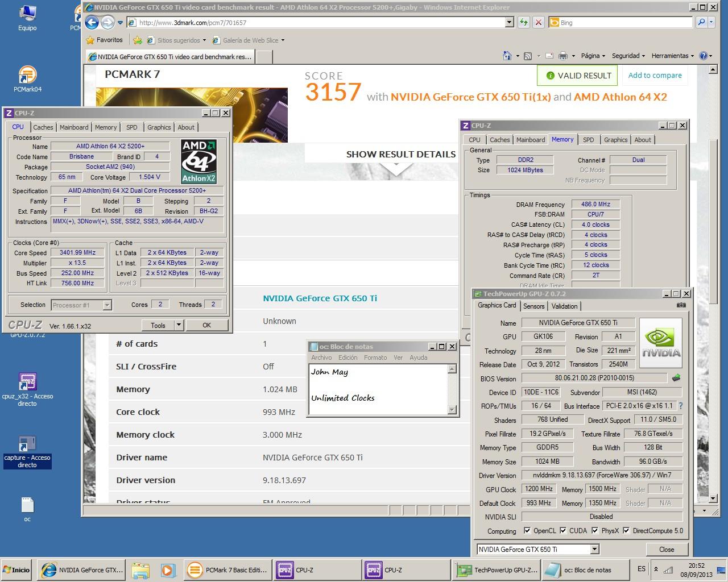Launch Windows Media Player from taskbar
Viewport: 728px width, 582px height.
[x=167, y=570]
